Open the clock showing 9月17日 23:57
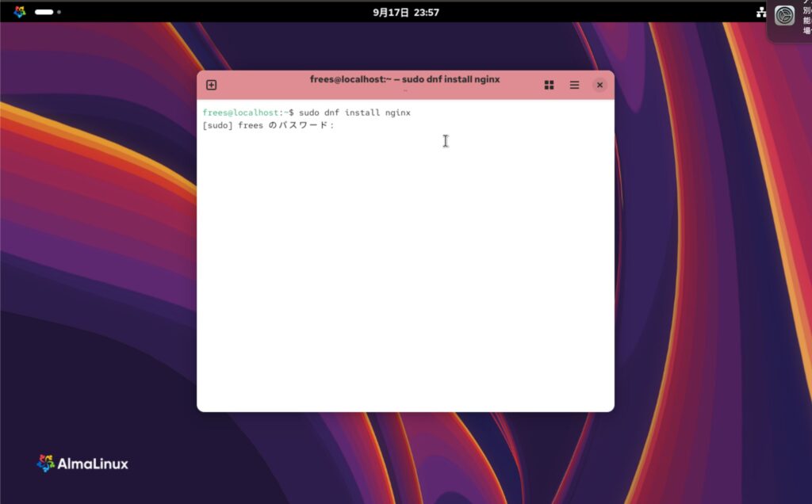Image resolution: width=812 pixels, height=504 pixels. (405, 12)
